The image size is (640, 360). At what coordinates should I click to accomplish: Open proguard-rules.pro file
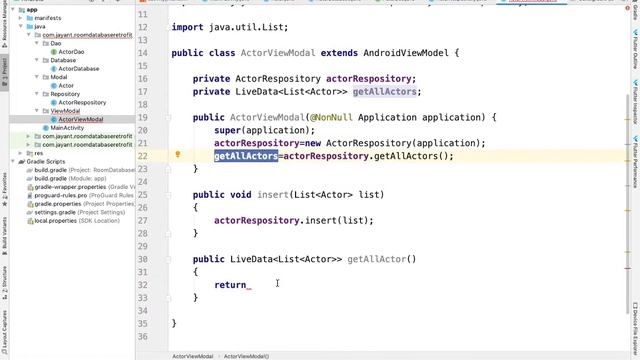(80, 196)
